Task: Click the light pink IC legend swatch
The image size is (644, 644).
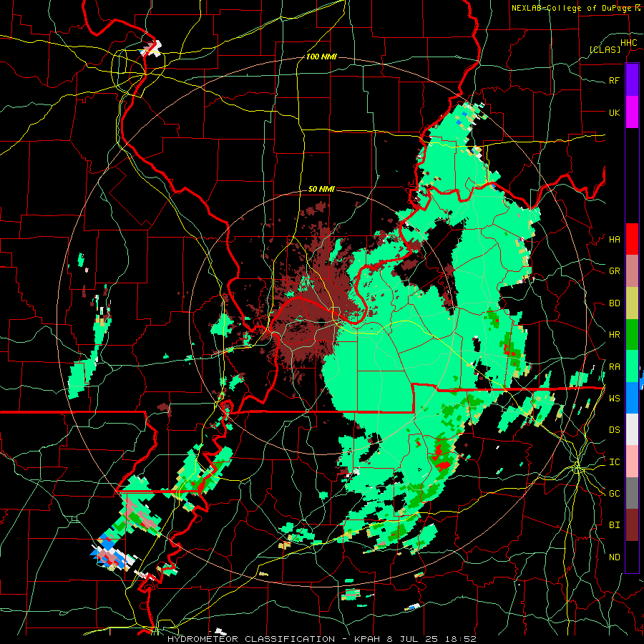Action: (x=632, y=462)
